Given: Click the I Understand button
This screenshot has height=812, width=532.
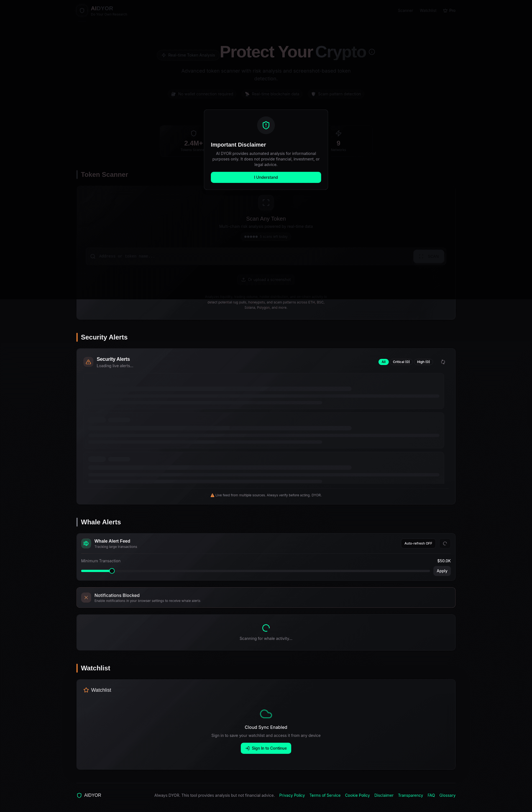Looking at the screenshot, I should coord(266,177).
